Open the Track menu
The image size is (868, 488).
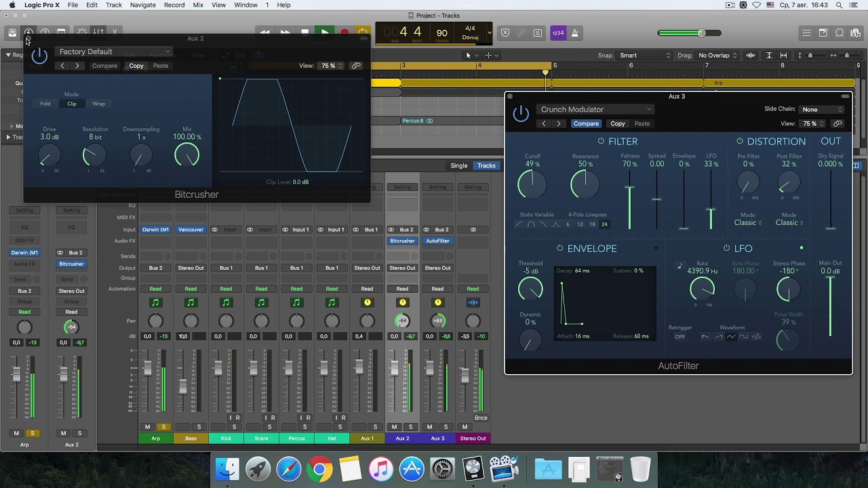(114, 5)
